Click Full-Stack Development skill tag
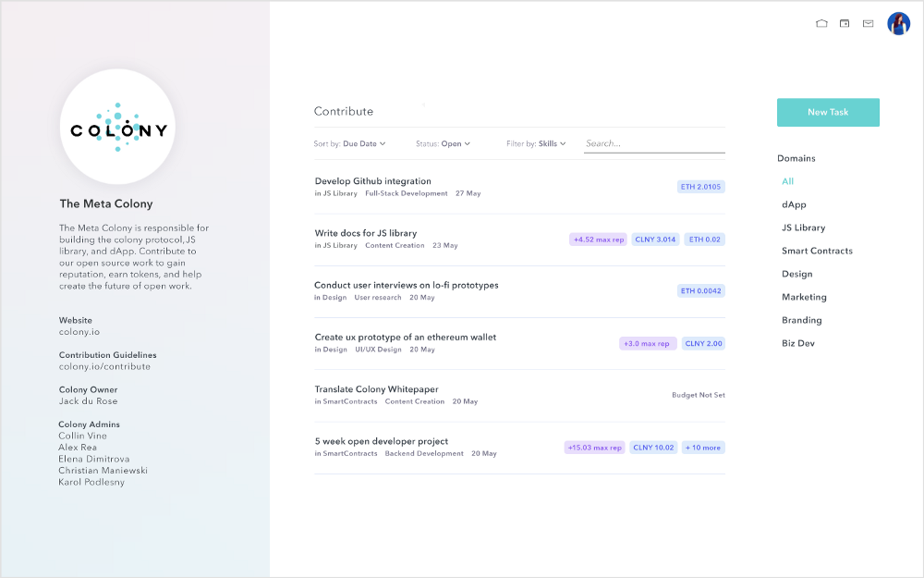Viewport: 924px width, 578px height. [x=406, y=193]
